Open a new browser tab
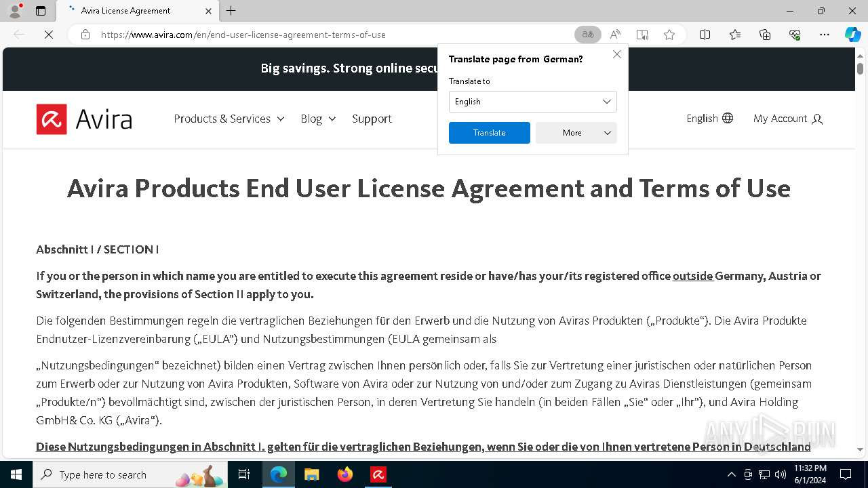868x488 pixels. click(x=231, y=11)
